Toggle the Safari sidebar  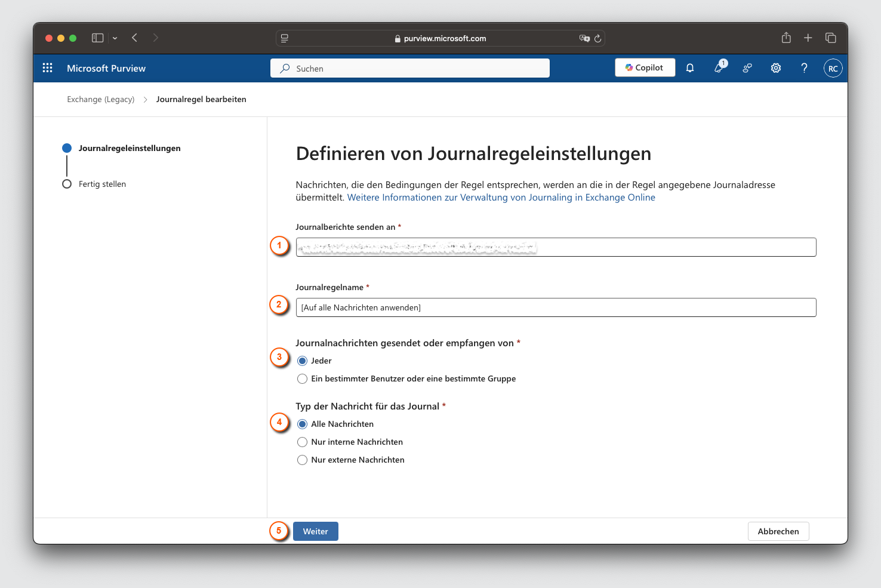tap(98, 38)
